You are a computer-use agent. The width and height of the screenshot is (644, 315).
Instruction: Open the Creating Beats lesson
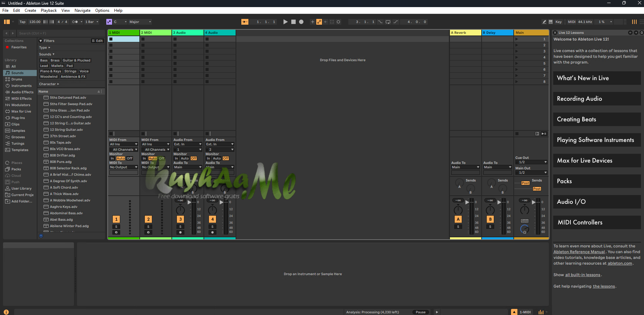click(x=597, y=119)
